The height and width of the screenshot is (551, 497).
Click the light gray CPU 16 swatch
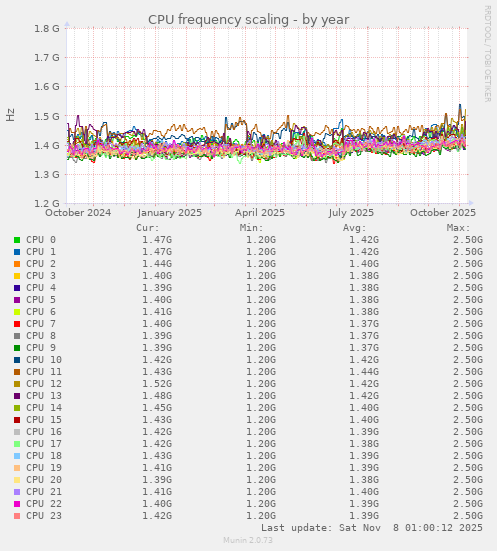tap(17, 432)
